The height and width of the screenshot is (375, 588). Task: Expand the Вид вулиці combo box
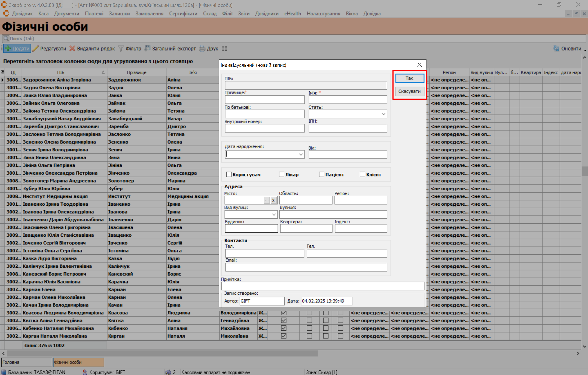coord(274,215)
